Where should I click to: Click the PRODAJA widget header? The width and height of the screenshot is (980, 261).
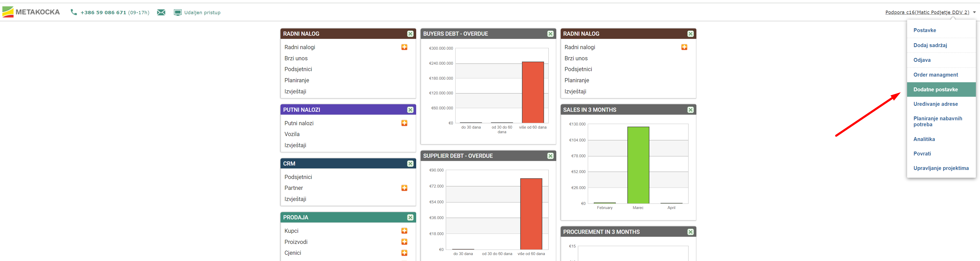coord(348,217)
